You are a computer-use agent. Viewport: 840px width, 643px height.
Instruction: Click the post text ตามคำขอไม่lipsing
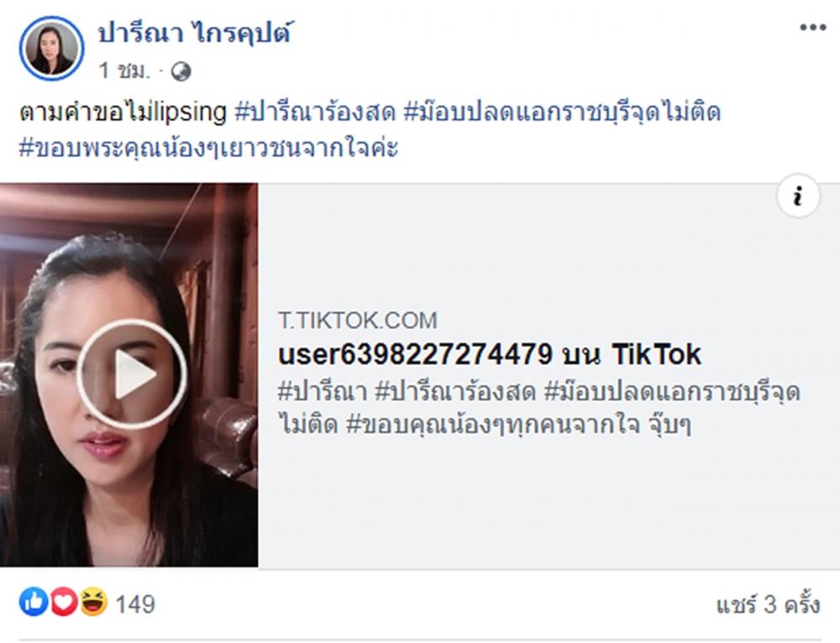123,112
